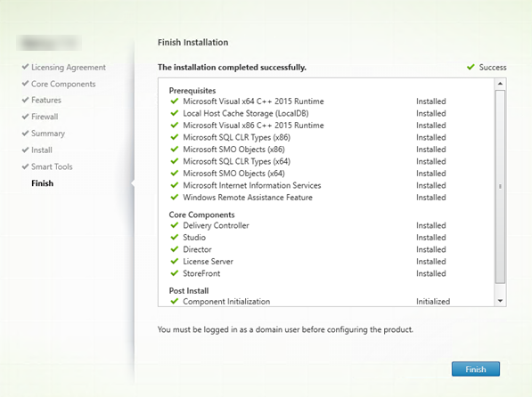Click the 'Microsoft SQL CLR Types (x86)' text

point(236,137)
